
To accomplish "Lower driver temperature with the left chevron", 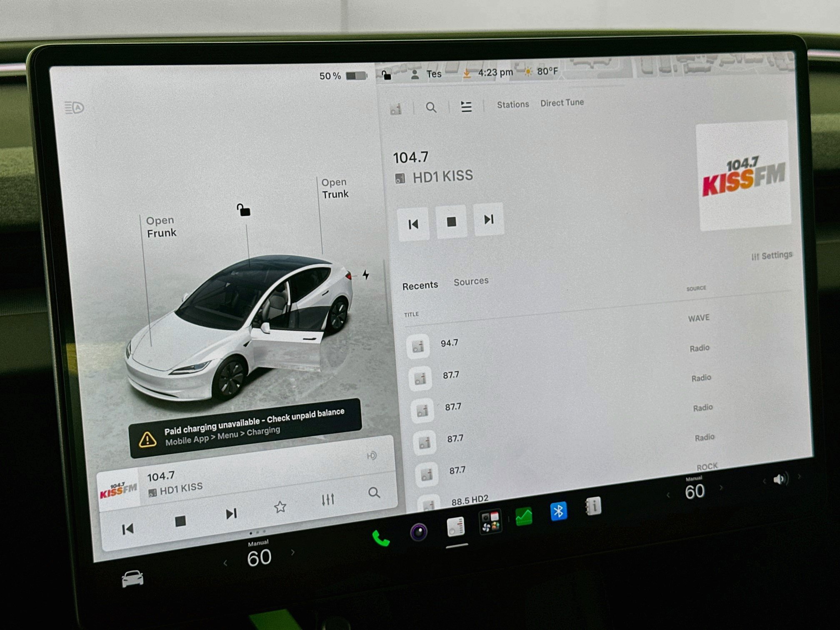I will 225,563.
